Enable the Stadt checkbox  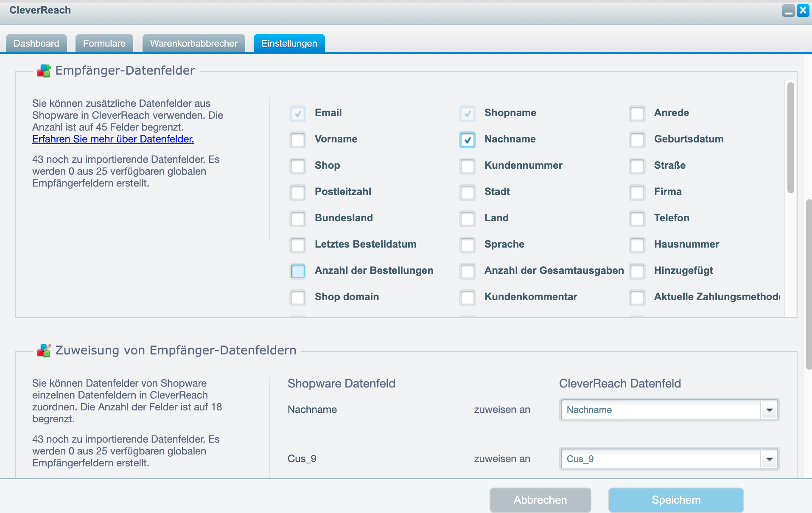(468, 192)
